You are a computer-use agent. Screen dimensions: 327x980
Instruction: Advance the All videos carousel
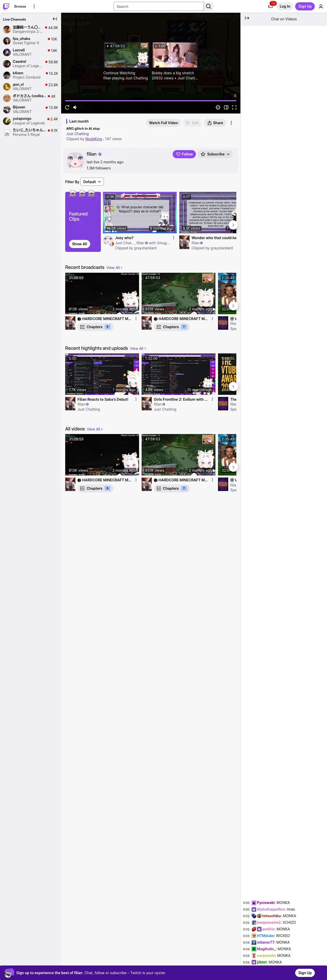point(233,467)
